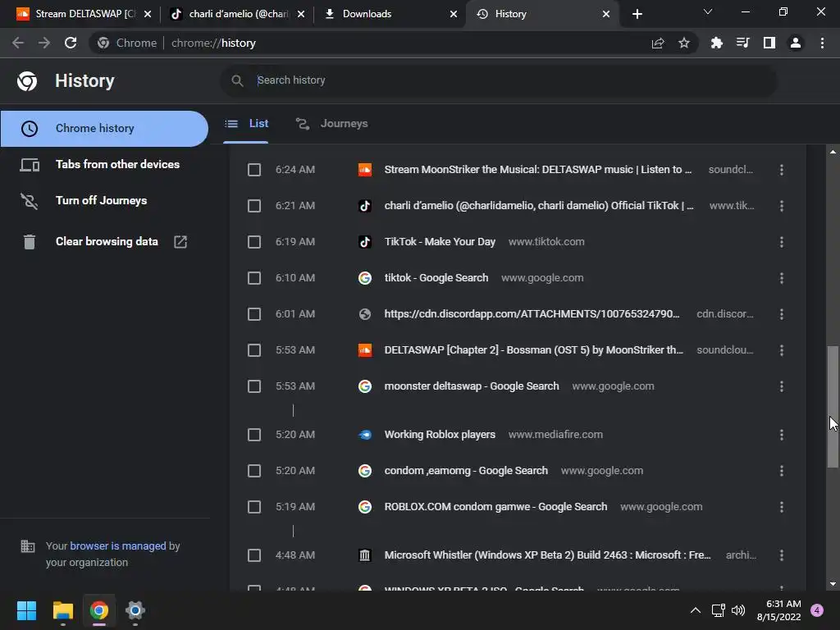Switch to the Downloads browser tab
The height and width of the screenshot is (630, 840).
390,14
